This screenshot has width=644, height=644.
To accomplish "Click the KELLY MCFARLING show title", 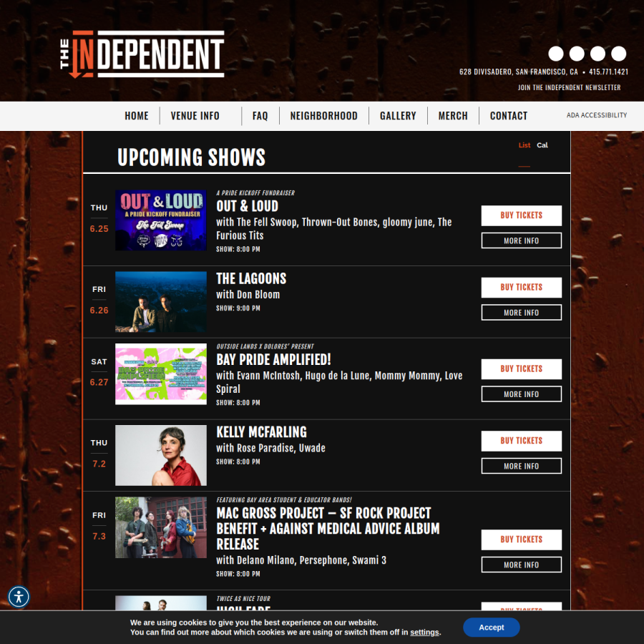I will tap(262, 432).
